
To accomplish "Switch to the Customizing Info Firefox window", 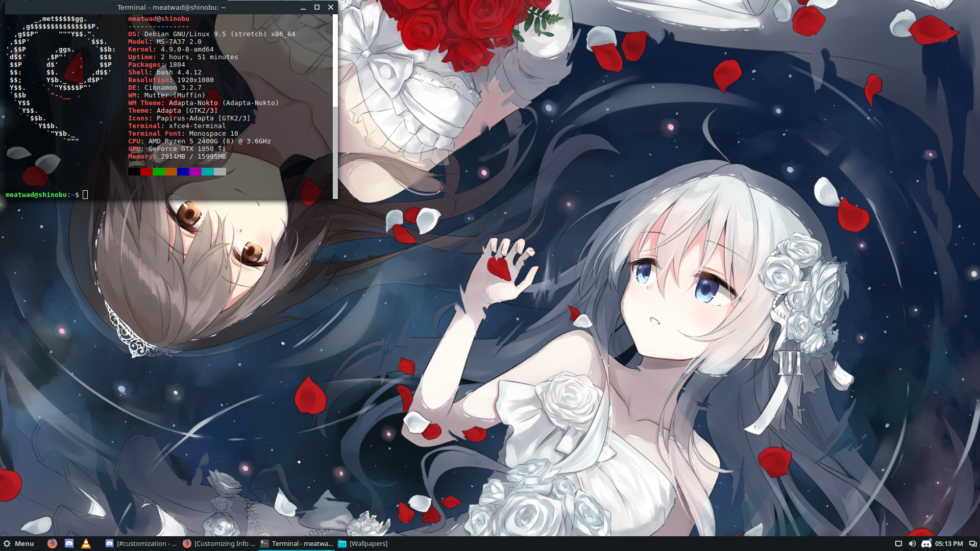I will pyautogui.click(x=218, y=543).
